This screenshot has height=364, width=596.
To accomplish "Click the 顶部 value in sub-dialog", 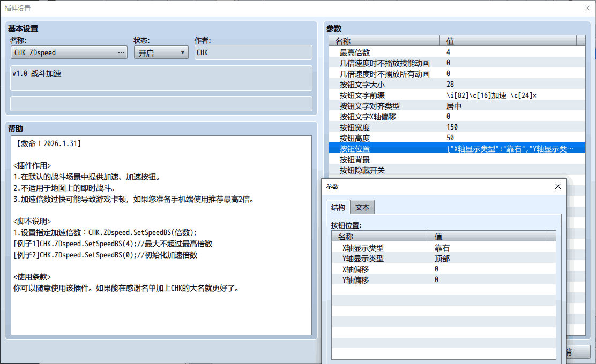I will [442, 258].
